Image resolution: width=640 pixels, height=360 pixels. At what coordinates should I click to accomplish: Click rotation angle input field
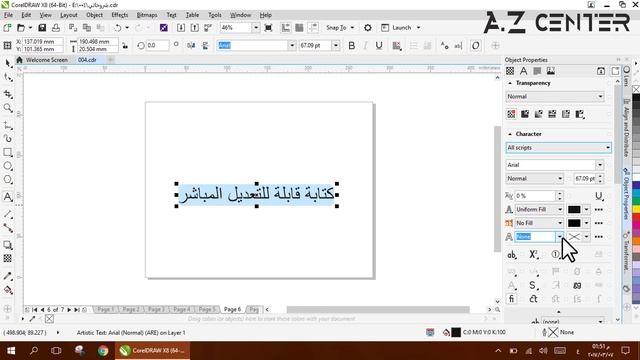[x=157, y=45]
